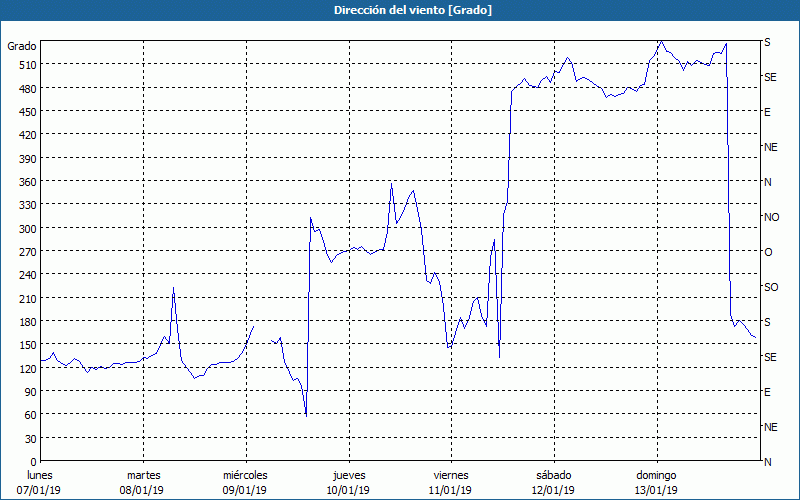Click the lowest dip of the line on miércoles
Viewport: 800px width, 500px height.
pos(306,415)
